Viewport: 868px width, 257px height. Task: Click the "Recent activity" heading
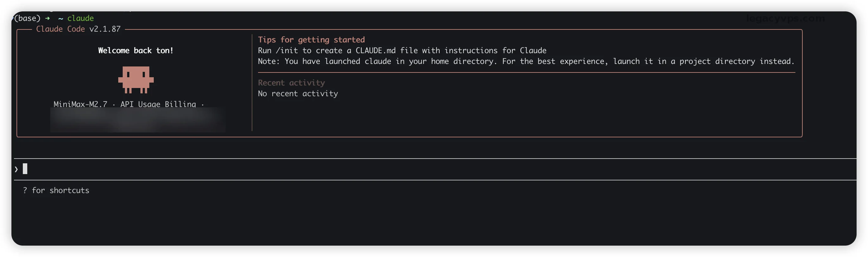(x=291, y=83)
